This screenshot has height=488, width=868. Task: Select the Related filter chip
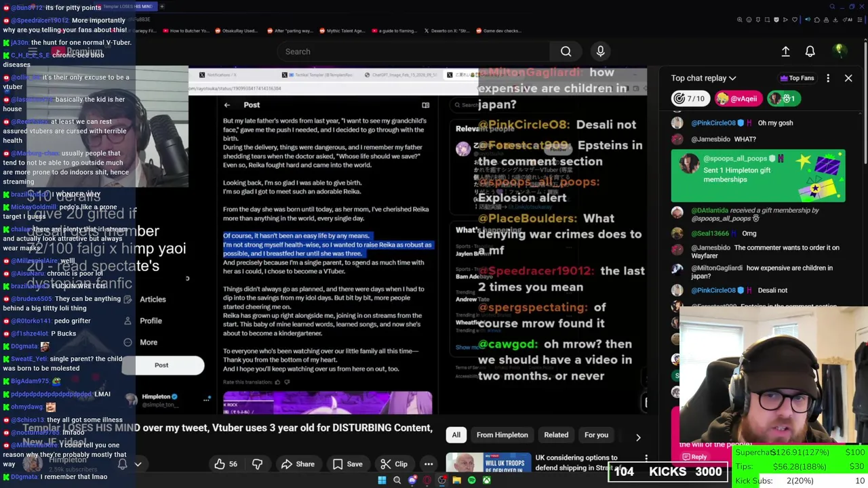click(556, 435)
